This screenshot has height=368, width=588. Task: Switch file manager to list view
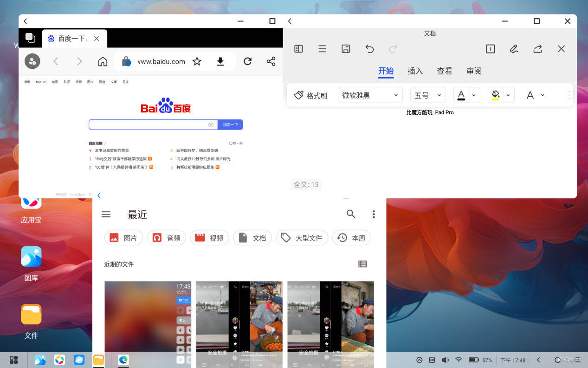pyautogui.click(x=362, y=264)
